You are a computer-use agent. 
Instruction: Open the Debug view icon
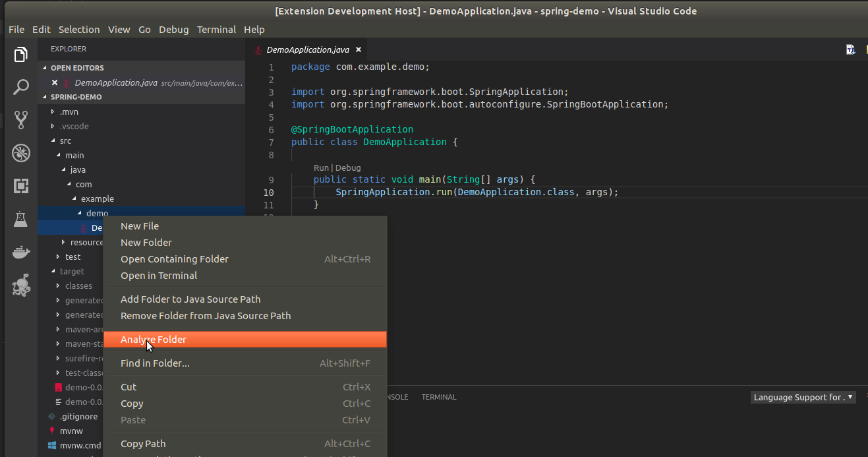click(21, 154)
